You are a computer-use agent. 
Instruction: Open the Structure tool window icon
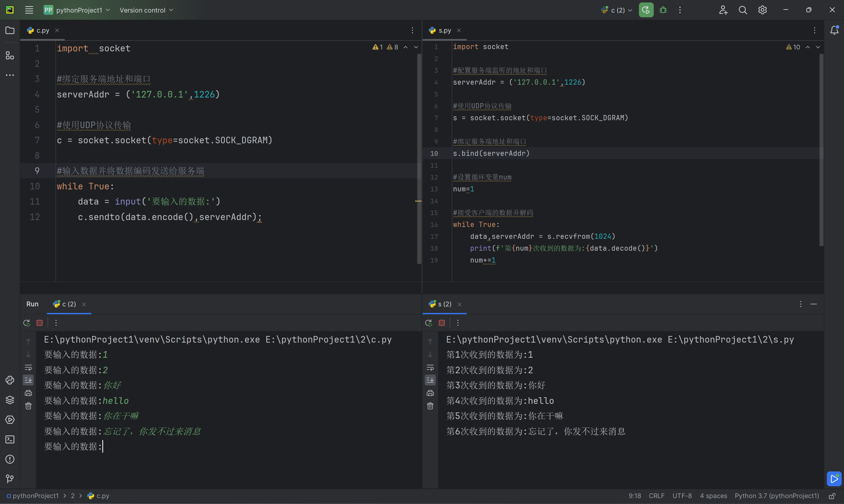pyautogui.click(x=10, y=55)
